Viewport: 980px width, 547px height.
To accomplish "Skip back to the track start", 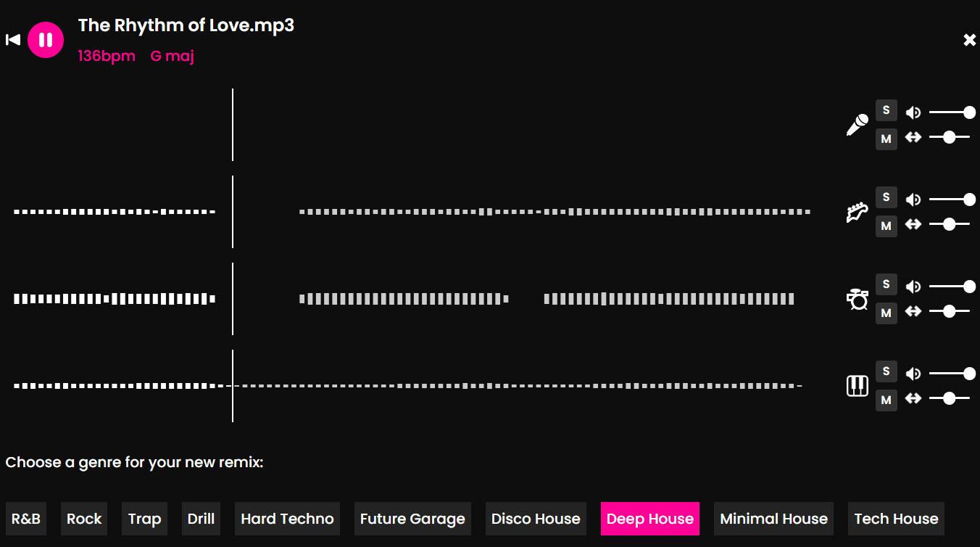I will (13, 40).
